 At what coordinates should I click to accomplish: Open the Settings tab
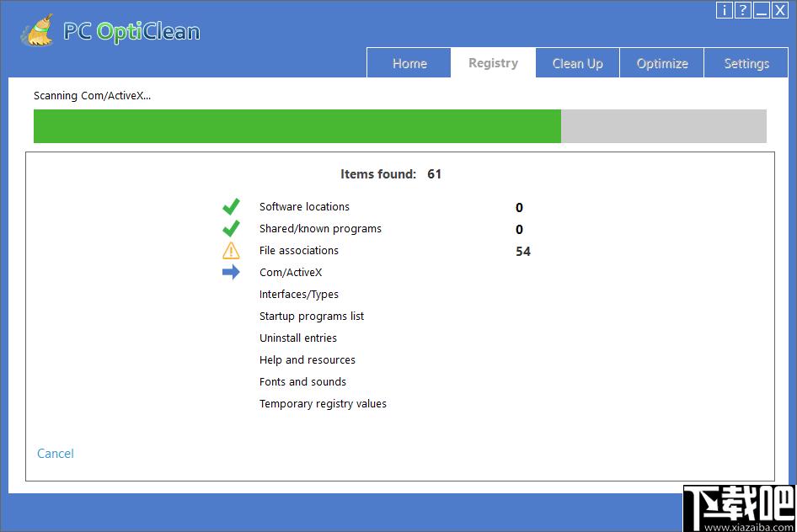tap(746, 63)
